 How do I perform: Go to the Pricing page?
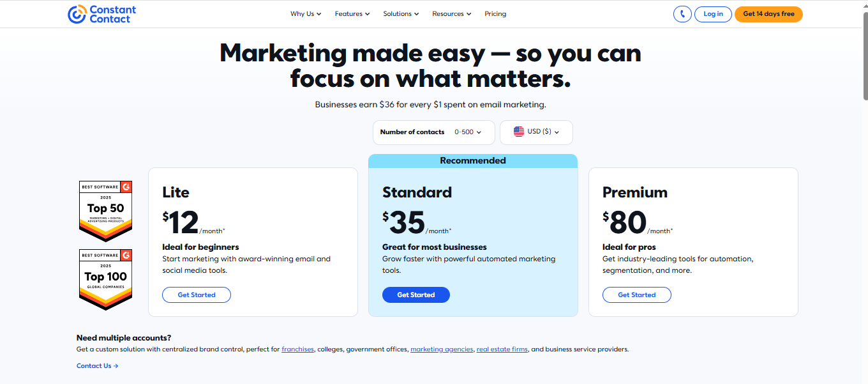pos(495,14)
